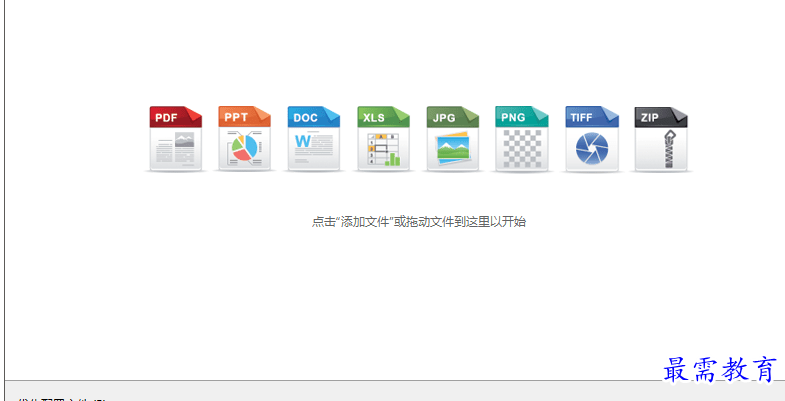The height and width of the screenshot is (401, 785).
Task: Click the blue DOC file icon
Action: (314, 138)
